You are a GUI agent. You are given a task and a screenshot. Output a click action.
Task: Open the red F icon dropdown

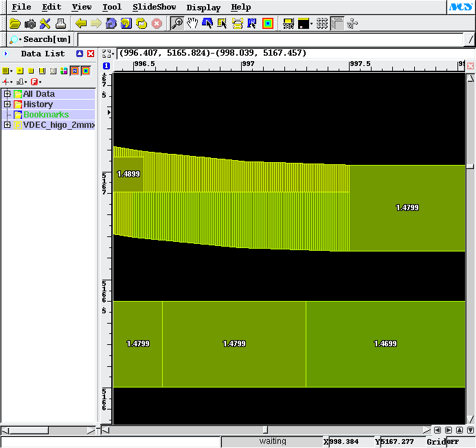coord(36,82)
